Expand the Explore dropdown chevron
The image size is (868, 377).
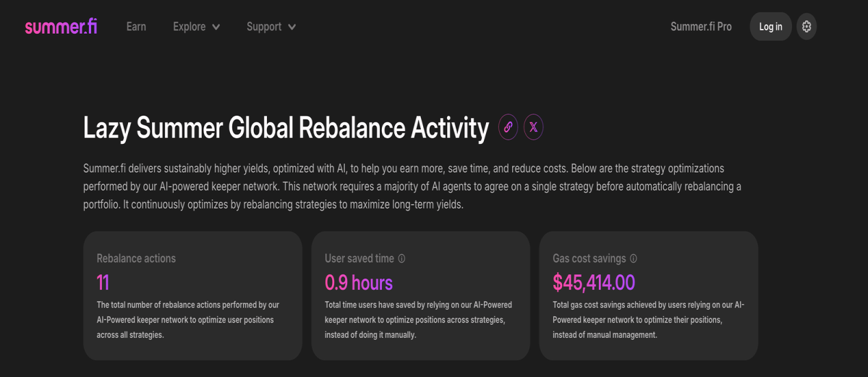click(216, 27)
